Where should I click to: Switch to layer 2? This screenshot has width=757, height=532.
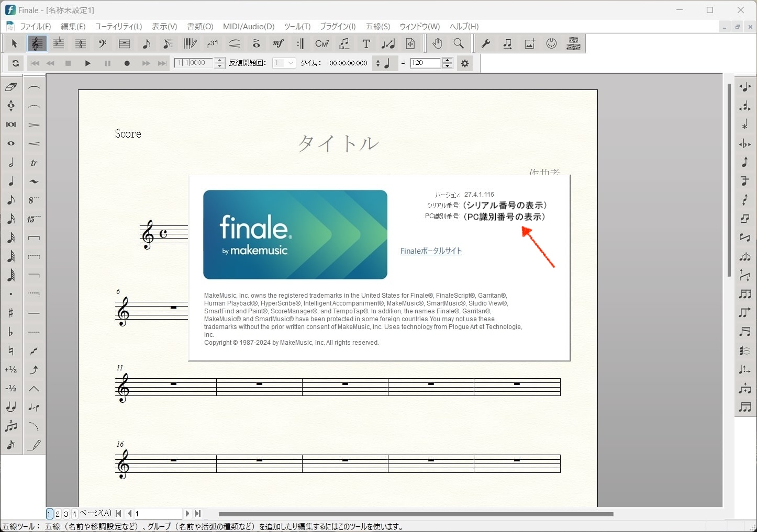(x=58, y=514)
